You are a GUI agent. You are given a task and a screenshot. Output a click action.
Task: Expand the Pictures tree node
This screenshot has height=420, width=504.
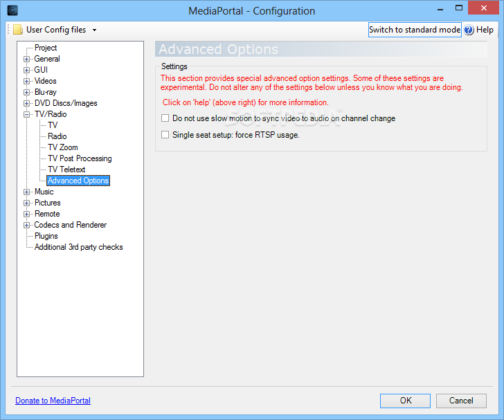pyautogui.click(x=27, y=203)
